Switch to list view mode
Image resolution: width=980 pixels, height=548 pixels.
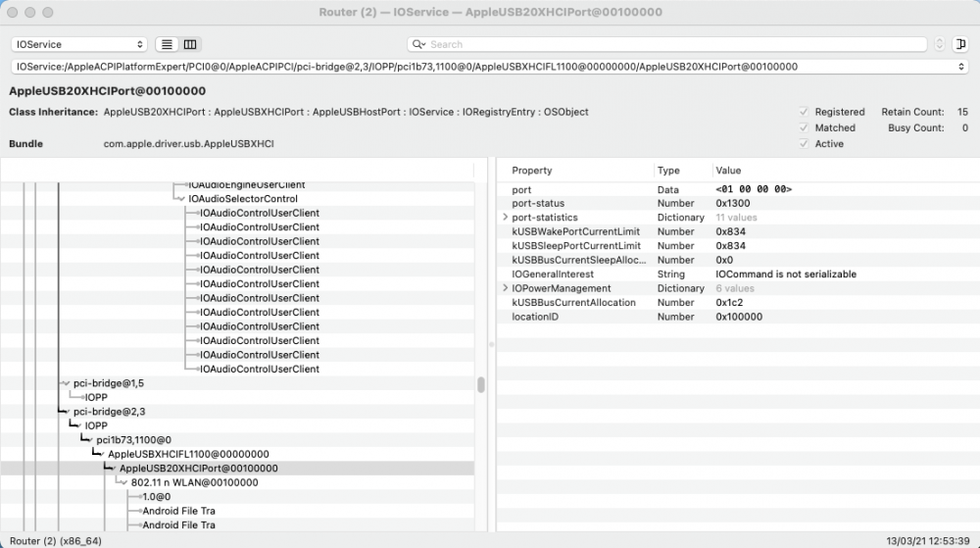[167, 44]
